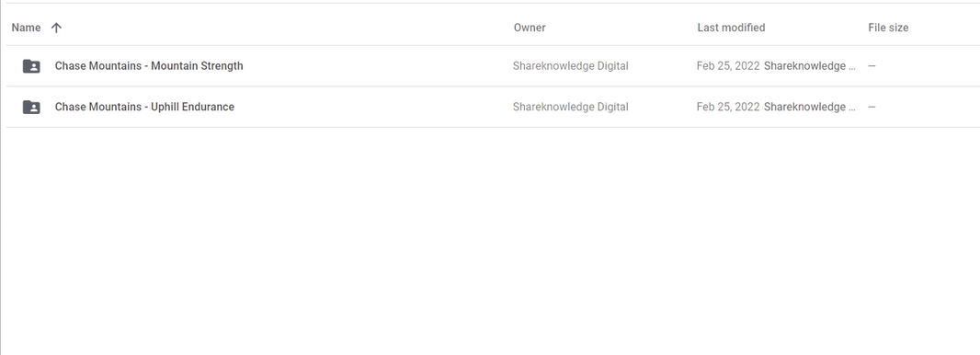Click the shared folder icon for Mountain Strength

[x=31, y=65]
